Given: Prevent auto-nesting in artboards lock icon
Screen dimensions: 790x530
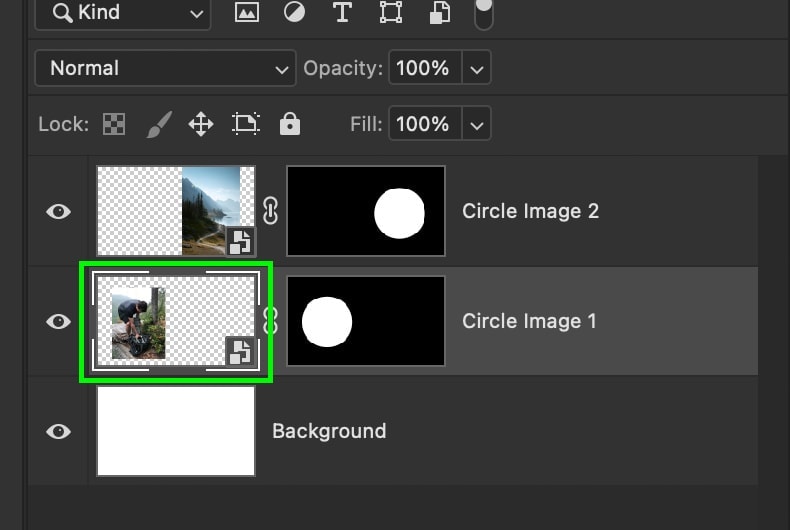Looking at the screenshot, I should (245, 124).
